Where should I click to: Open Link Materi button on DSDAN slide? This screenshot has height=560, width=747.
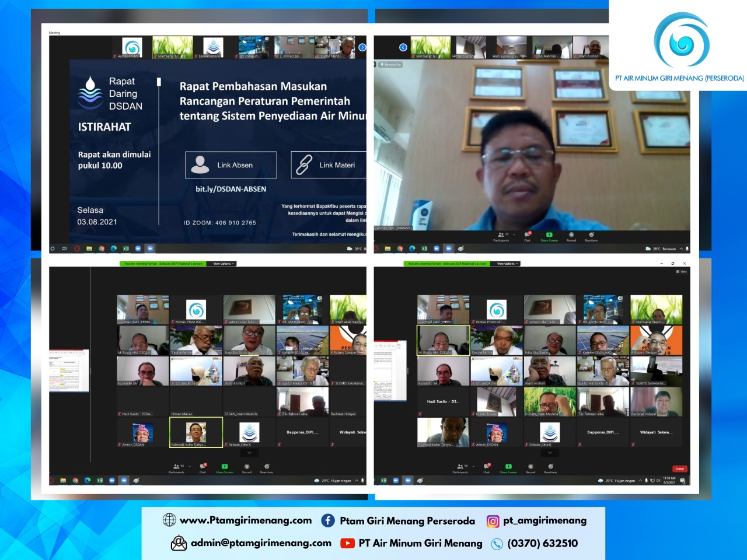(x=329, y=165)
